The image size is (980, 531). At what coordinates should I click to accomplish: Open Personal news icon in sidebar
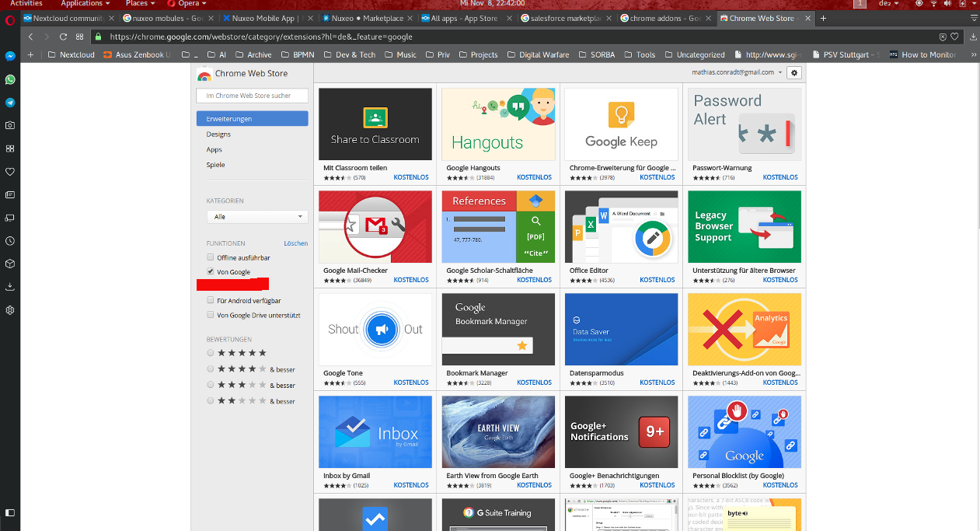pos(10,194)
